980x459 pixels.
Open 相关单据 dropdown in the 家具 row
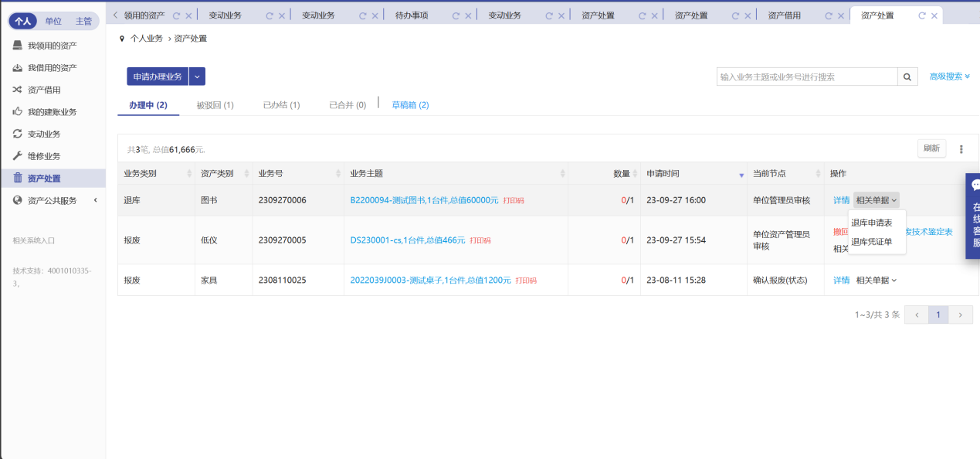(x=877, y=280)
